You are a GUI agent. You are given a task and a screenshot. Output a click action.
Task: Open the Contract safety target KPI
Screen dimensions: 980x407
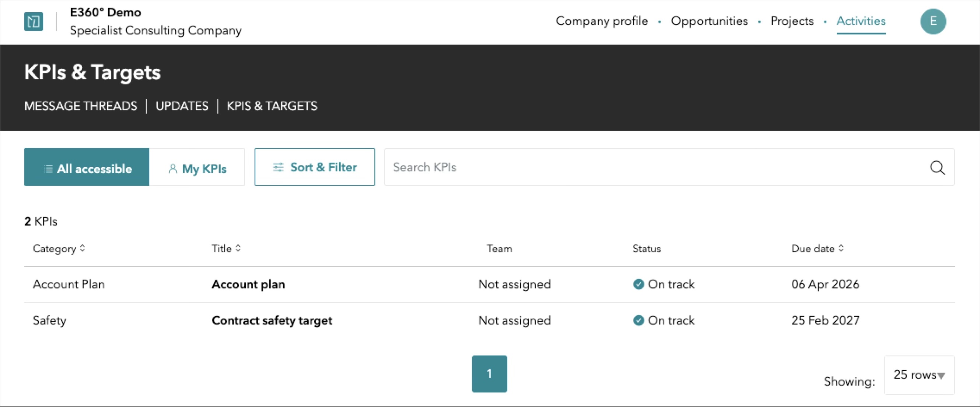tap(272, 320)
